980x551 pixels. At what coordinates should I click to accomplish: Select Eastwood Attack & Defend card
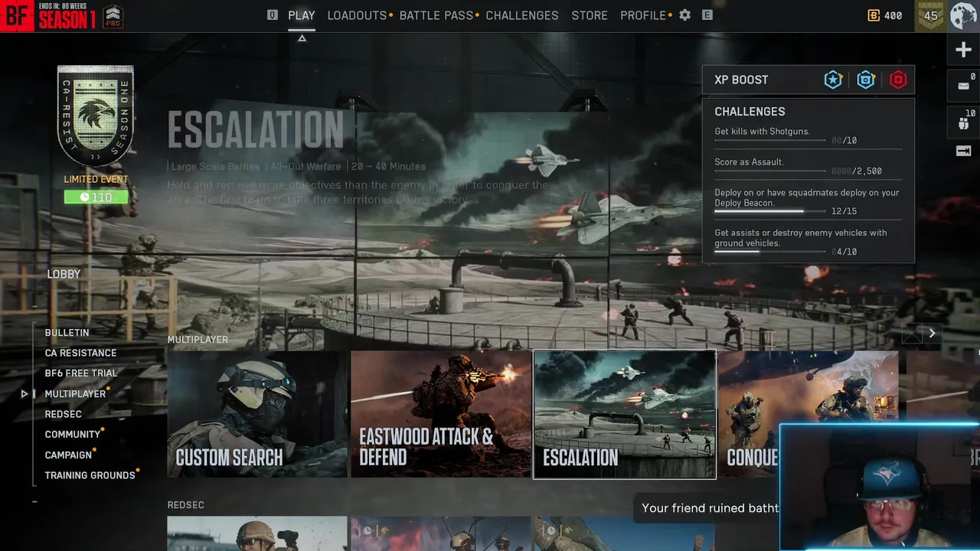coord(441,414)
